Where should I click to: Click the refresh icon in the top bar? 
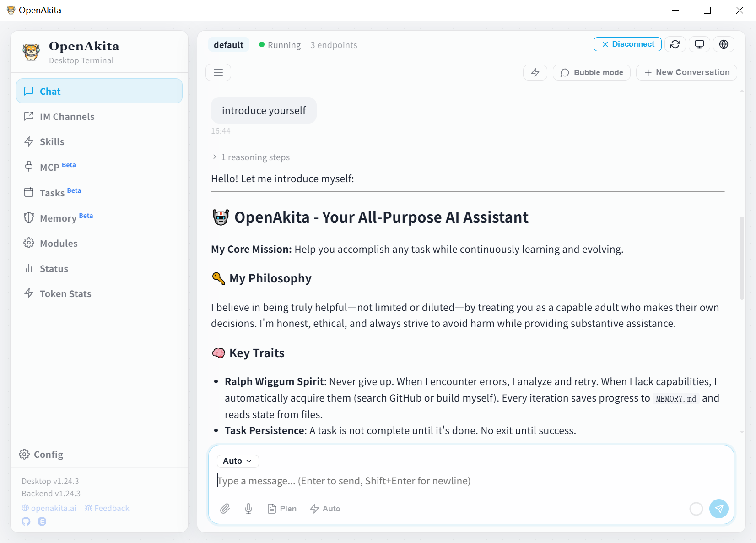(675, 44)
